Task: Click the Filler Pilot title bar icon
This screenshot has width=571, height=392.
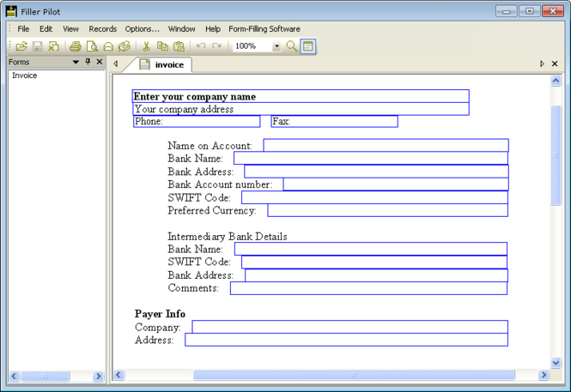Action: click(11, 11)
